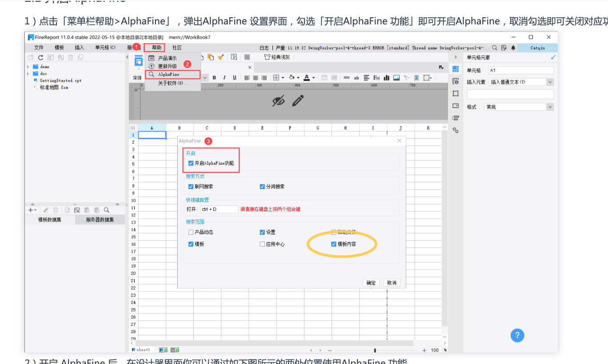Click the slanted line cell icon

[407, 78]
